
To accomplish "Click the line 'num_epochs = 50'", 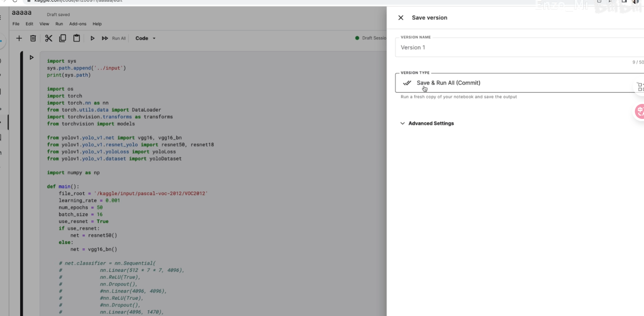I will click(81, 207).
